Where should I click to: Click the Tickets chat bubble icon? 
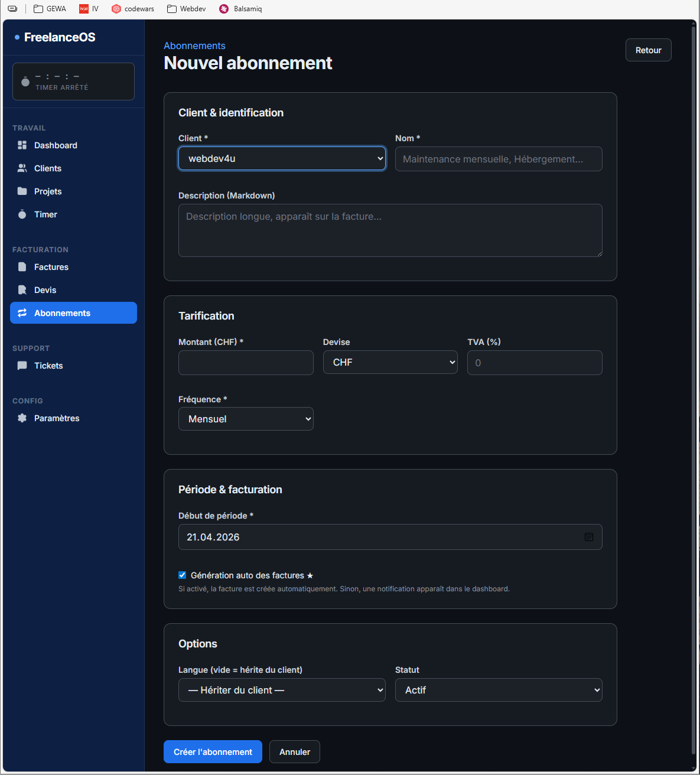[22, 366]
